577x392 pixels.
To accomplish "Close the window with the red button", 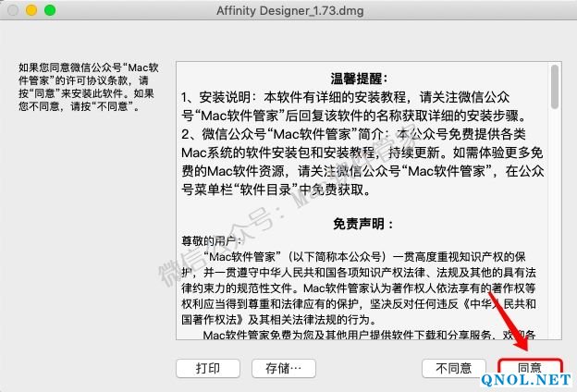I will pos(13,10).
